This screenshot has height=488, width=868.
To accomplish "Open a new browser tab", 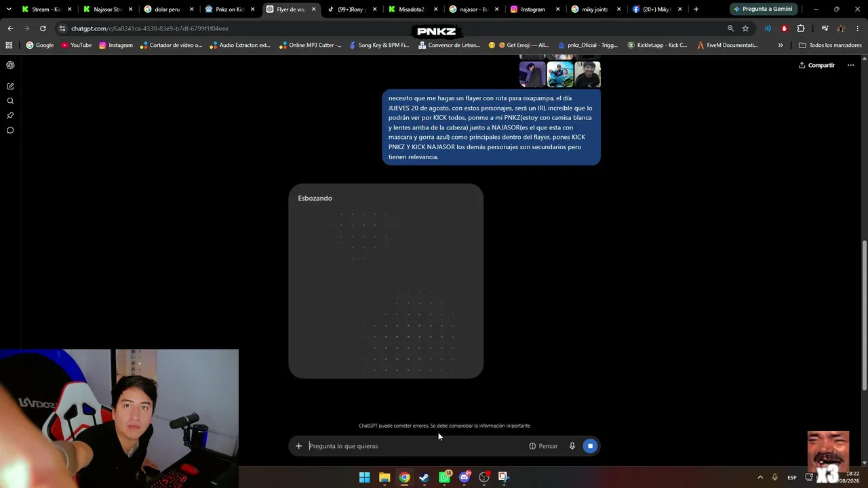I will (x=696, y=9).
